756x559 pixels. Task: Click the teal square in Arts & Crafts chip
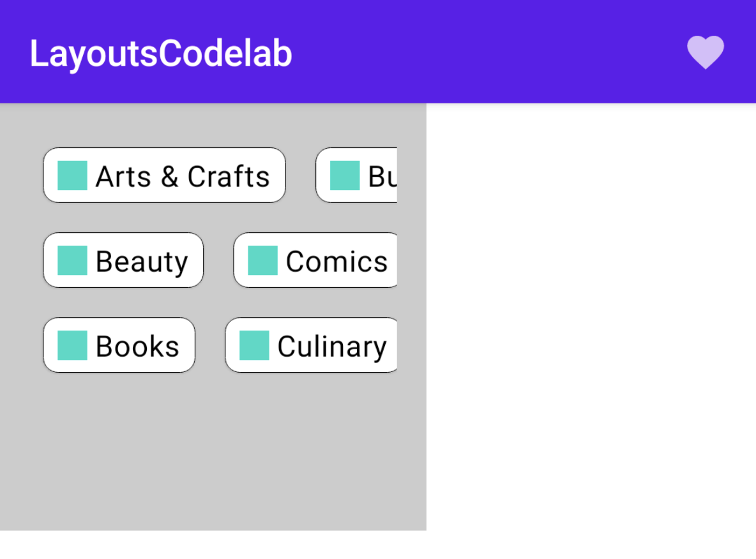72,175
